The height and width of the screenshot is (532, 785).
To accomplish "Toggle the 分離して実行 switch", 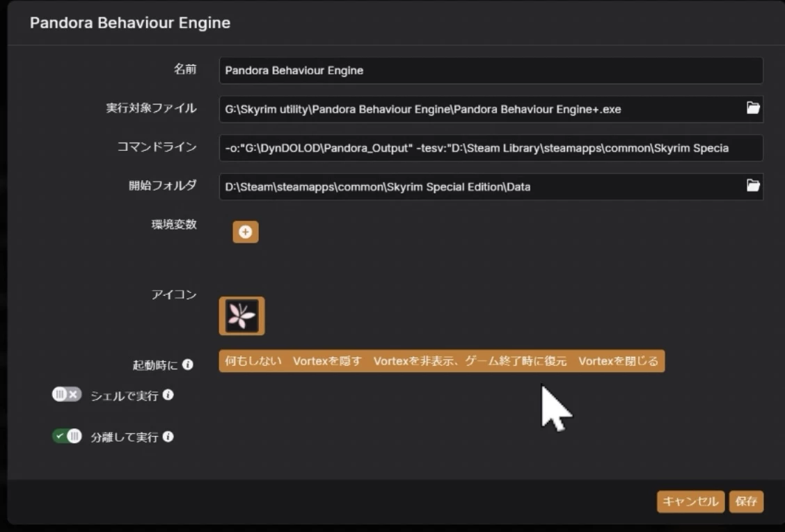I will (67, 436).
